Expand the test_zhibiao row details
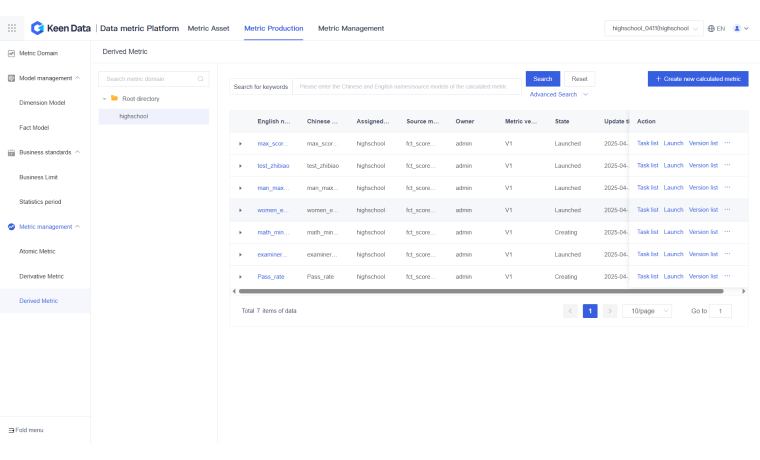The width and height of the screenshot is (760, 460). click(240, 166)
